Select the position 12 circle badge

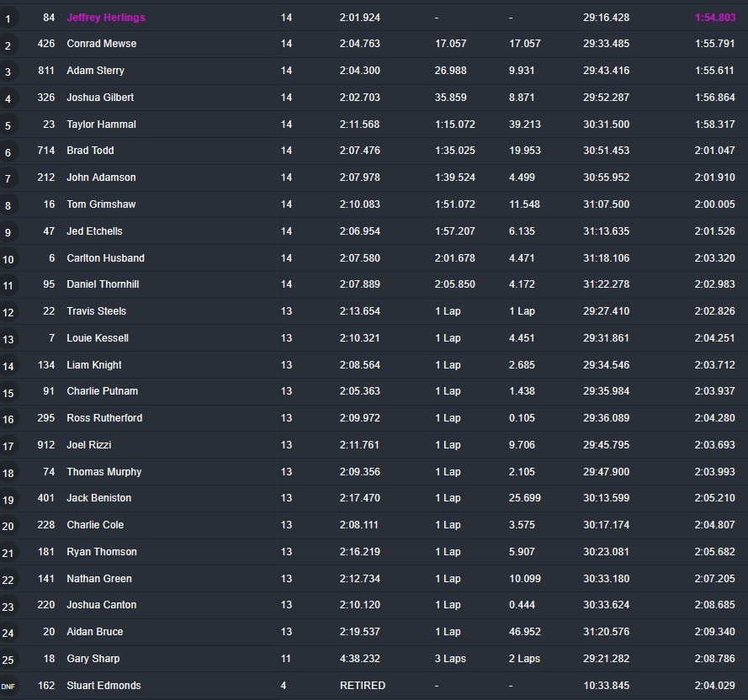click(8, 313)
